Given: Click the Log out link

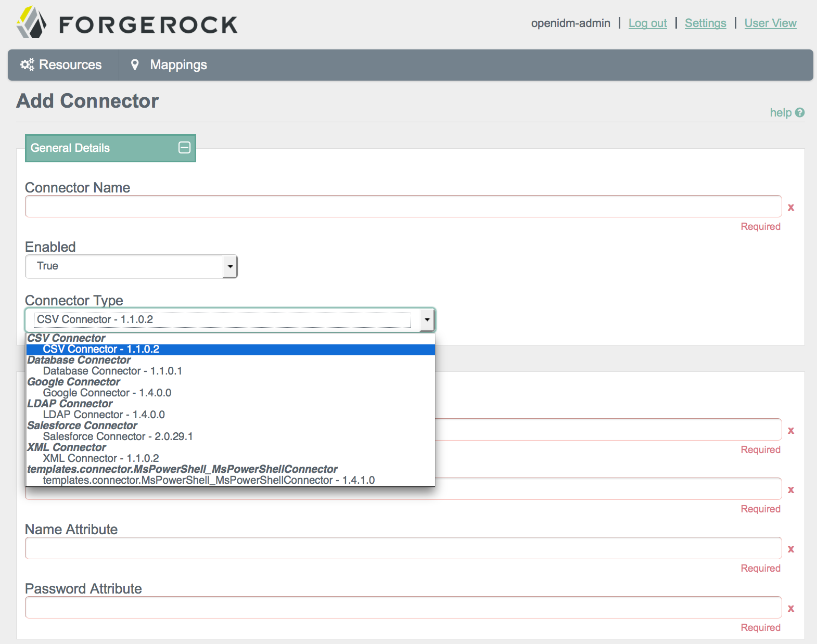Looking at the screenshot, I should [647, 23].
